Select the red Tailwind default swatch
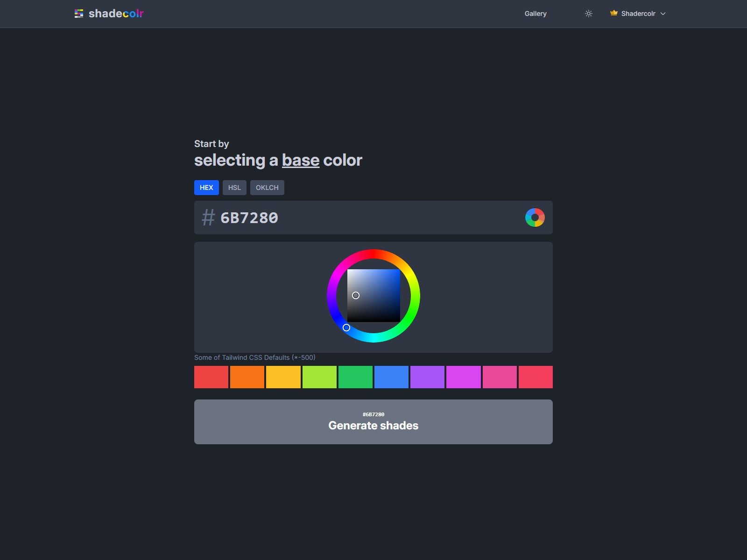Image resolution: width=747 pixels, height=560 pixels. [x=211, y=377]
